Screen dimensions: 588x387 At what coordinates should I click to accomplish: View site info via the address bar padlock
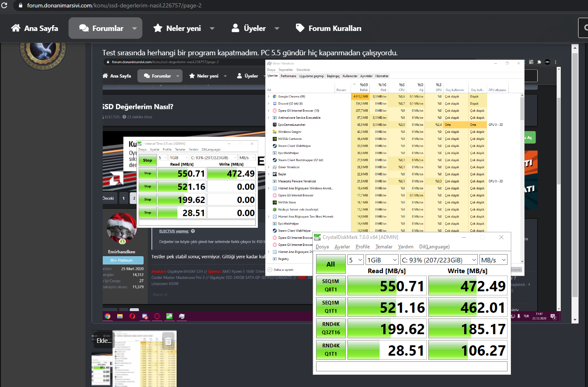[20, 6]
